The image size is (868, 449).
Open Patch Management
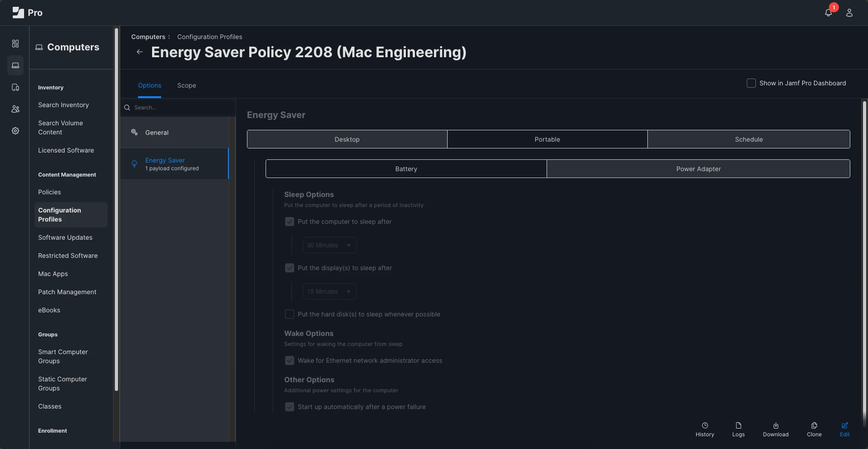pyautogui.click(x=67, y=292)
